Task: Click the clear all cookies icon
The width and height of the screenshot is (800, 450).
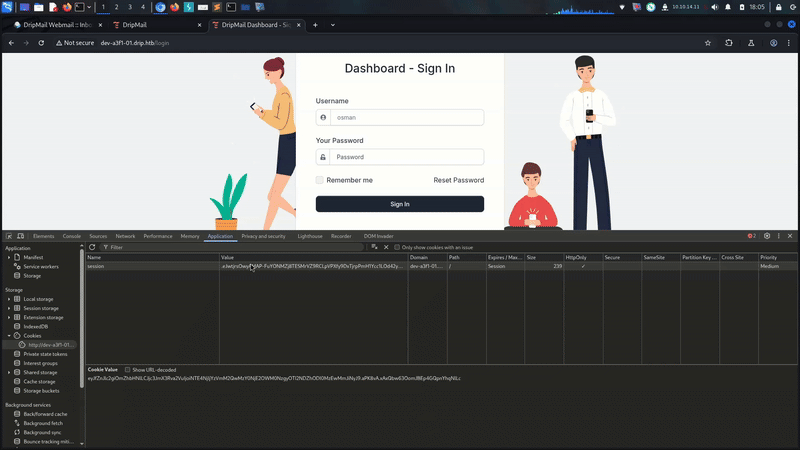Action: [x=374, y=247]
